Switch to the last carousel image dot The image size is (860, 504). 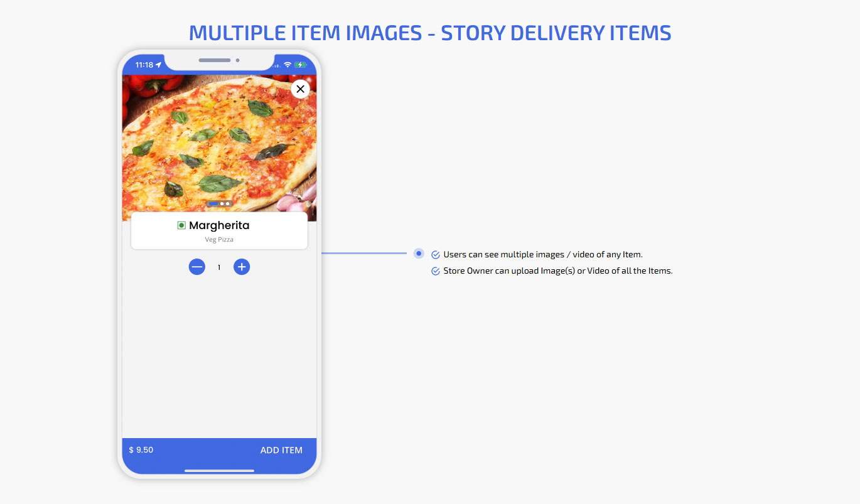228,204
